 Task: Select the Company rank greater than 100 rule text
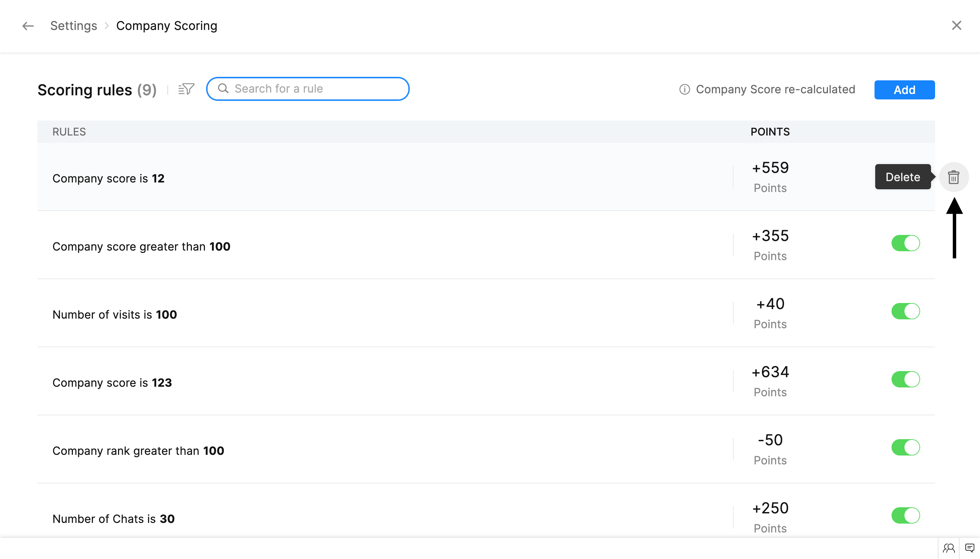coord(138,451)
